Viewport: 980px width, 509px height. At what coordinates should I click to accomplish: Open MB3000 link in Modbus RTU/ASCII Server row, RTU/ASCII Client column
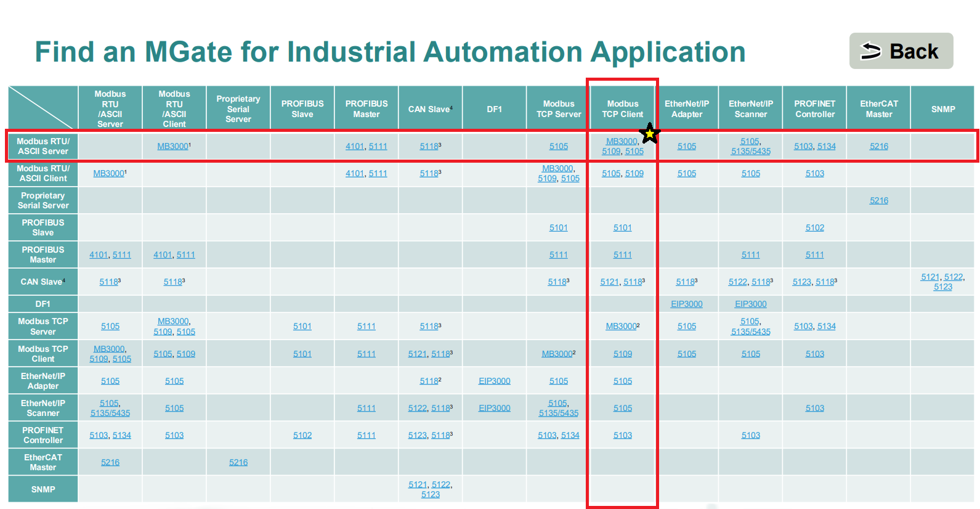(x=172, y=146)
